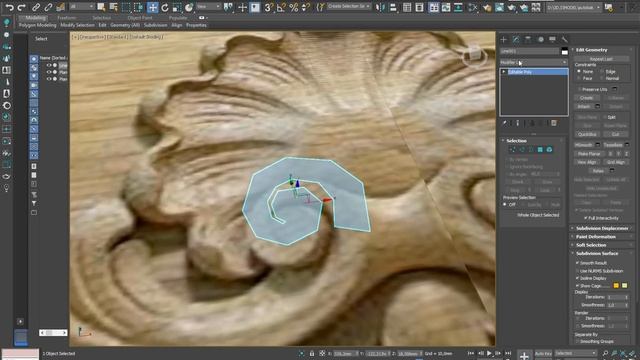640x360 pixels.
Task: Activate the Select Object tool
Action: click(x=101, y=7)
